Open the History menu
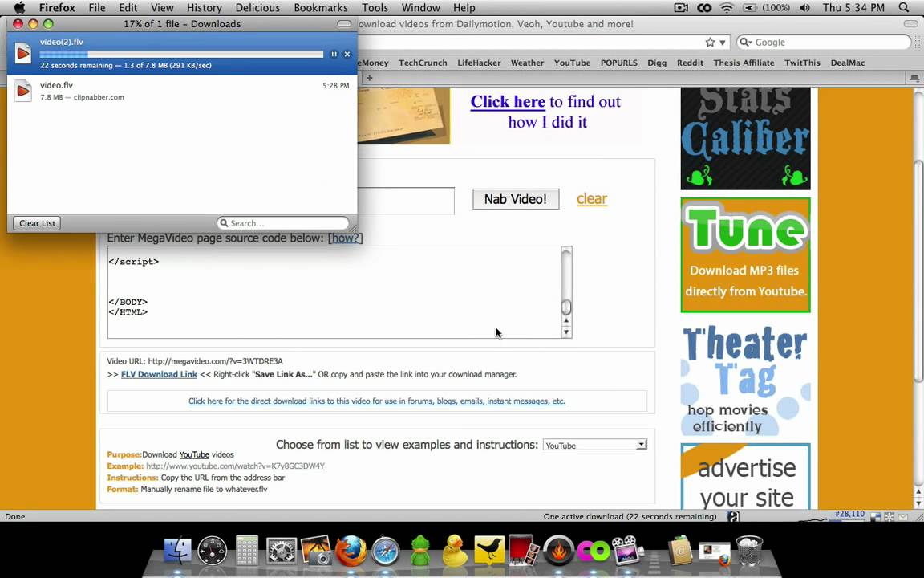This screenshot has height=578, width=924. click(x=204, y=8)
